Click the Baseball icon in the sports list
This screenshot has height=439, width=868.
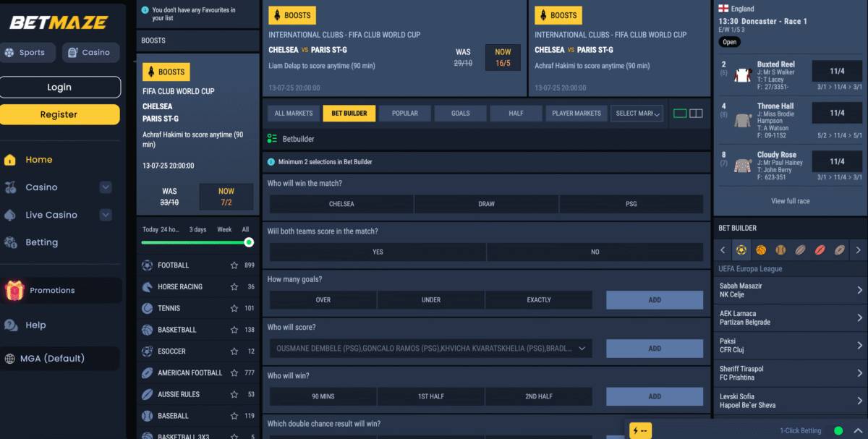(x=148, y=416)
